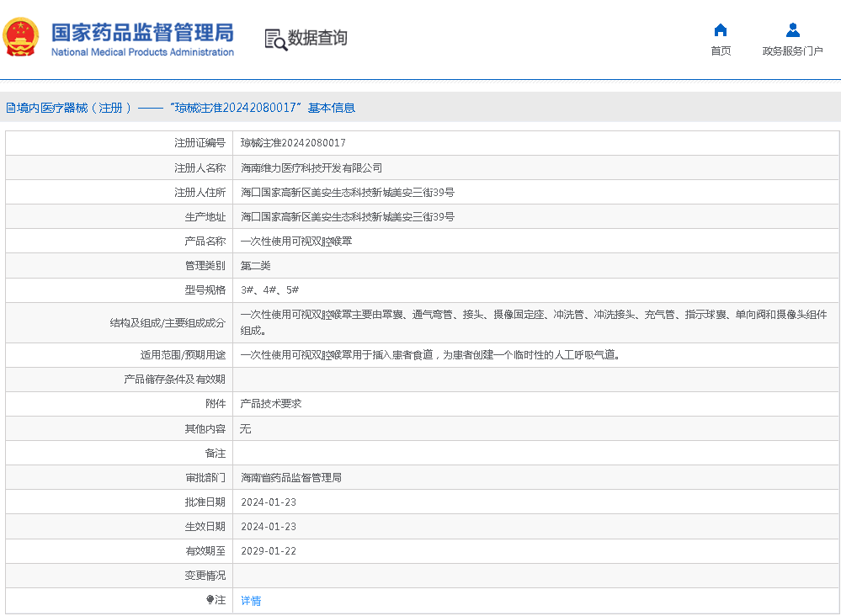The height and width of the screenshot is (616, 841).
Task: Click the home house icon
Action: click(x=720, y=30)
